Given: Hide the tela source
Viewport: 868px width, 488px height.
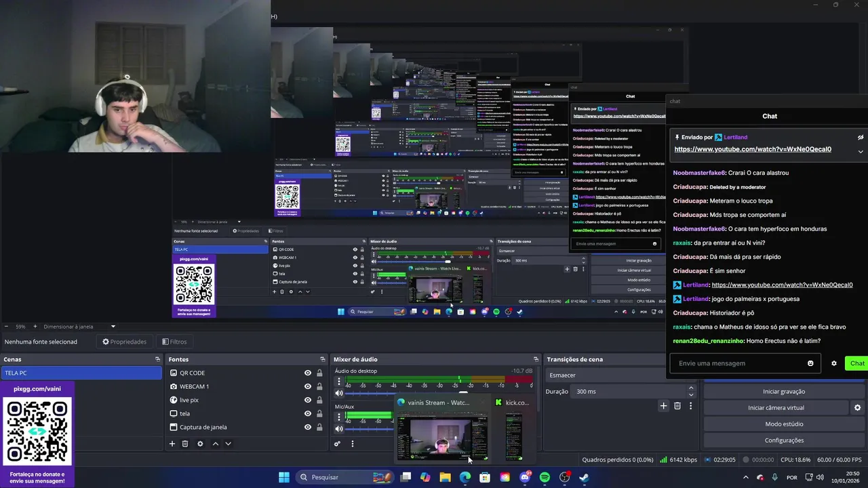Looking at the screenshot, I should 308,413.
